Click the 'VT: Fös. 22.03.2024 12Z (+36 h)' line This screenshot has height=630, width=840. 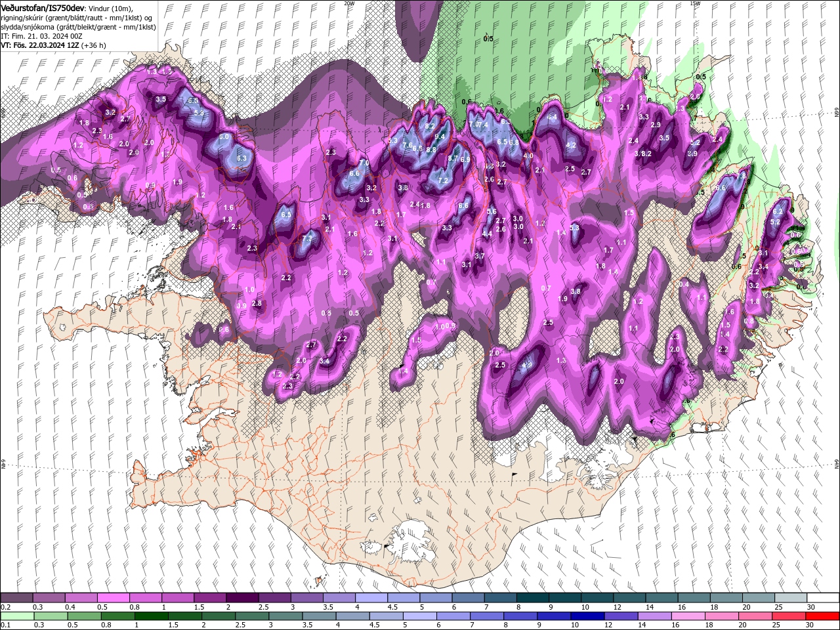click(53, 45)
